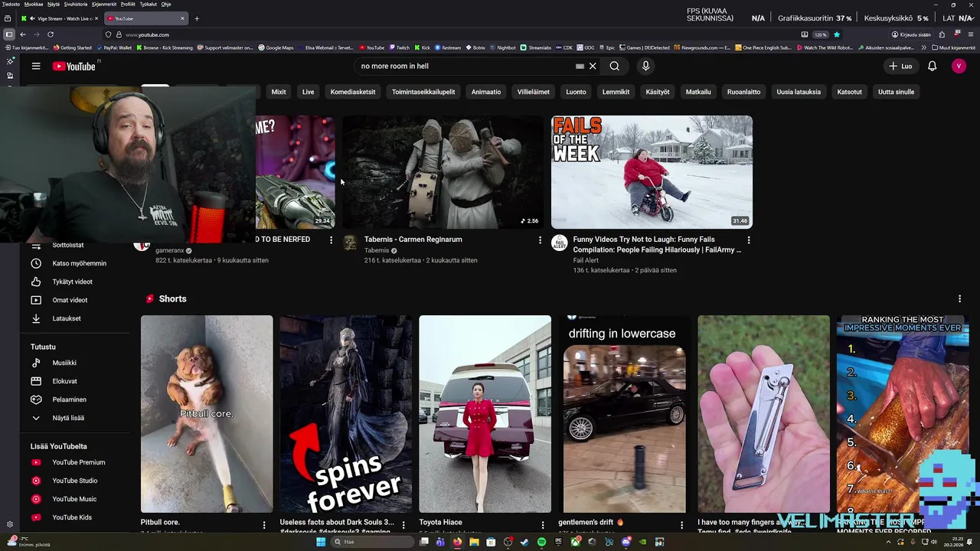The image size is (980, 551).
Task: Open the YouTube hamburger guide menu
Action: [36, 67]
